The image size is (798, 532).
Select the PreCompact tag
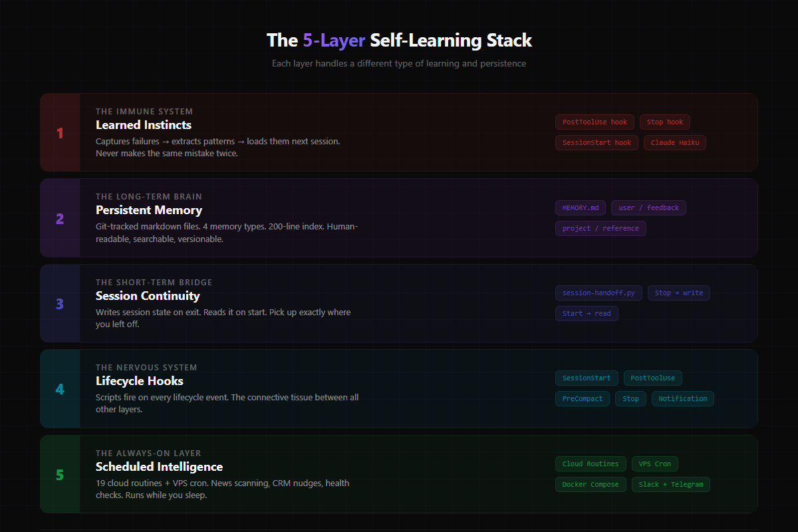tap(583, 399)
